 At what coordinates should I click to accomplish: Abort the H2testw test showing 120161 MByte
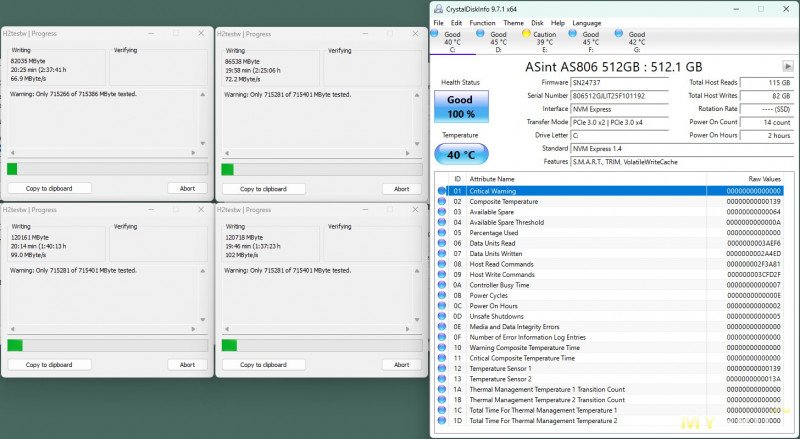[187, 364]
